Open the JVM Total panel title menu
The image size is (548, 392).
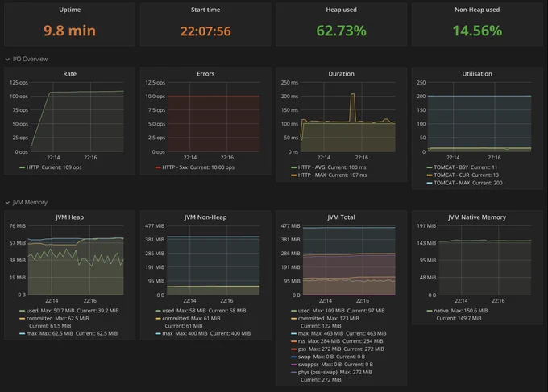tap(341, 217)
